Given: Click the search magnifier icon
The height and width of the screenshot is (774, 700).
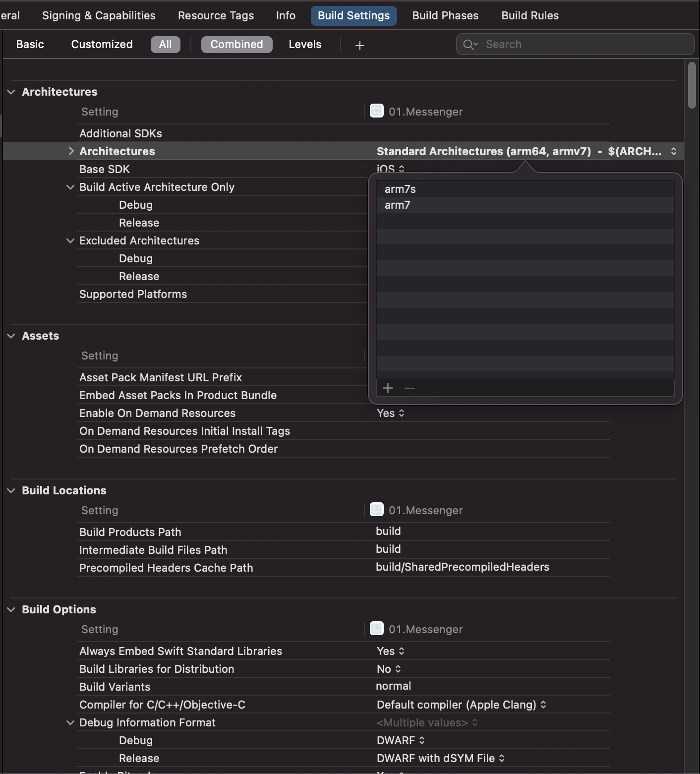Looking at the screenshot, I should (x=469, y=44).
